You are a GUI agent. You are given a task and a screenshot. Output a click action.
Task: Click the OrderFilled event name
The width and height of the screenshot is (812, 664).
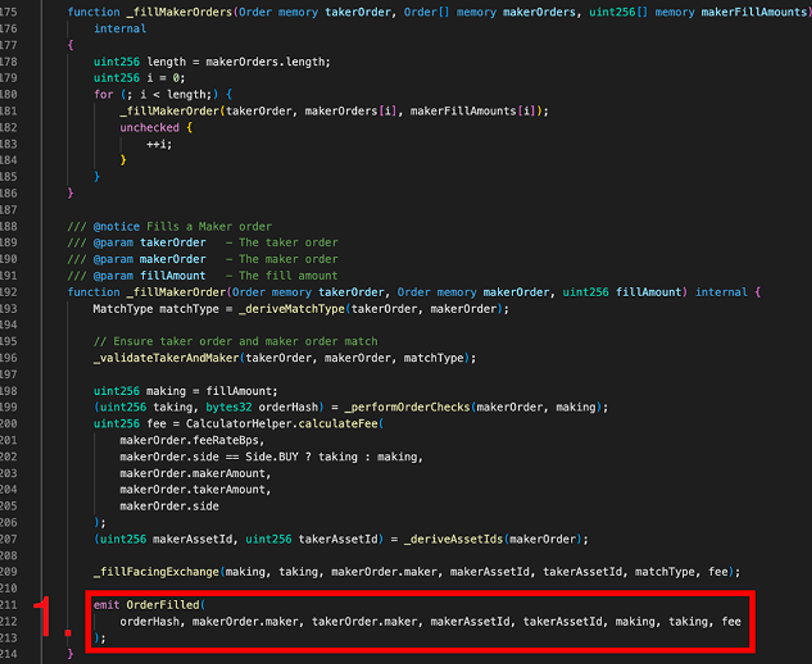(x=163, y=605)
